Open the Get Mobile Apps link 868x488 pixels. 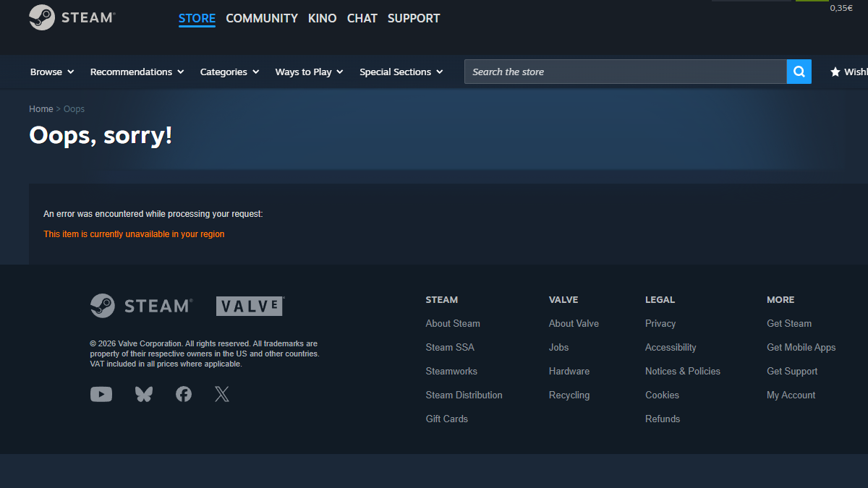tap(801, 347)
